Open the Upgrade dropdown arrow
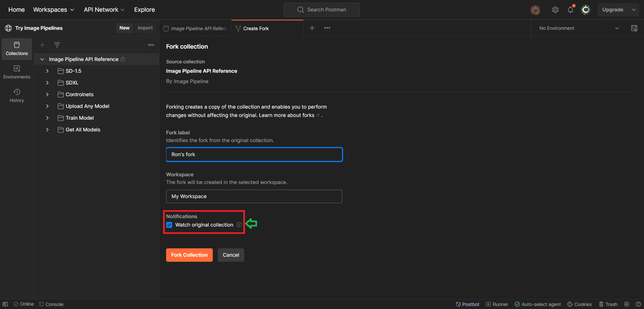Viewport: 644px width, 309px height. coord(634,10)
